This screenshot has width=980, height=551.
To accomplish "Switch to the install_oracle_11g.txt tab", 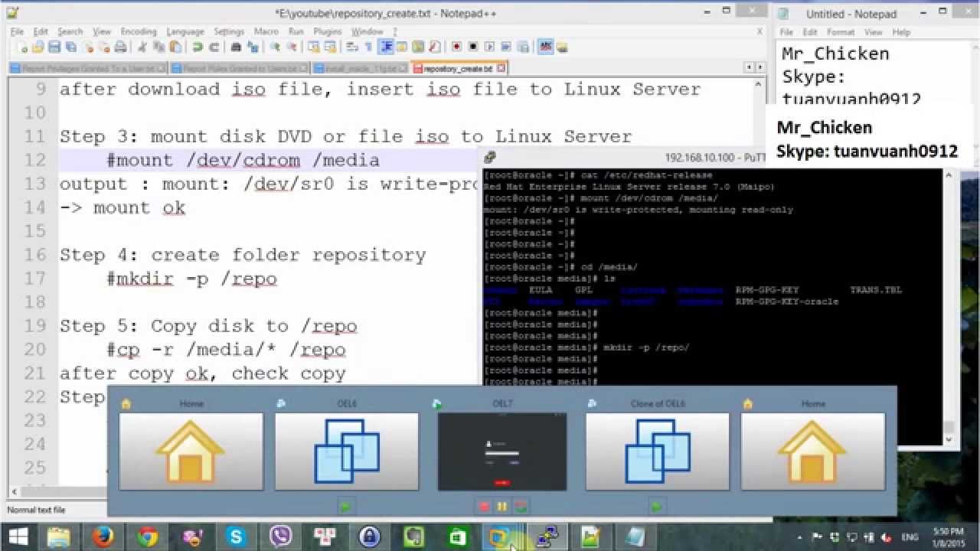I will (359, 68).
